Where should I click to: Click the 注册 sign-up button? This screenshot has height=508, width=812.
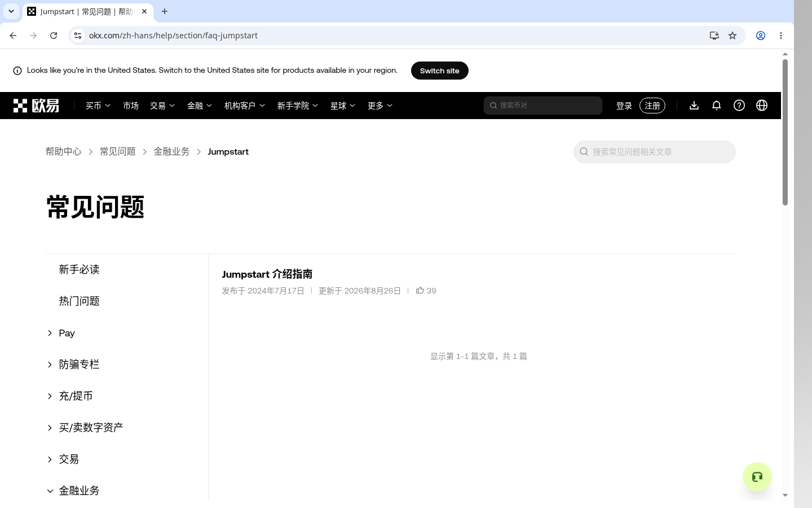[x=652, y=106]
